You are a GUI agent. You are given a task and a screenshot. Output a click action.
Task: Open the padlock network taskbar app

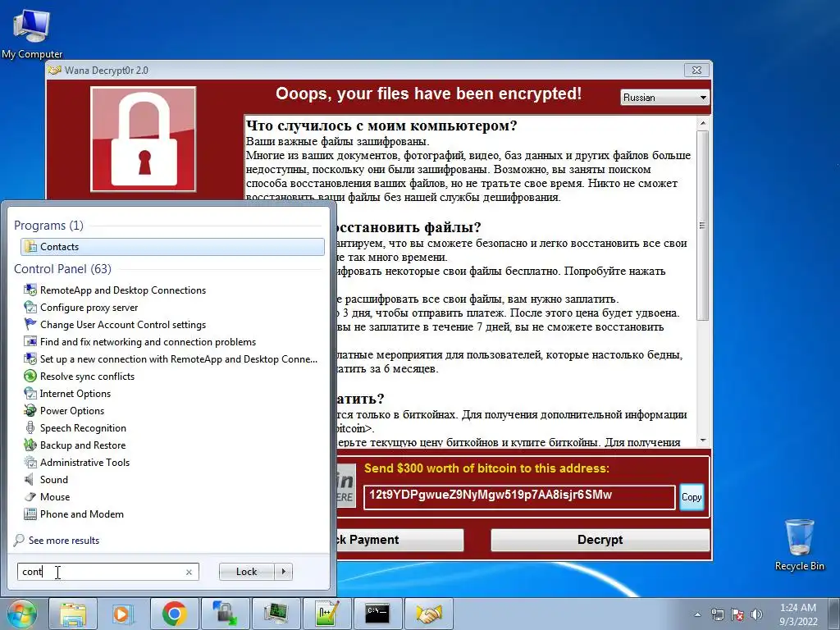[x=225, y=614]
